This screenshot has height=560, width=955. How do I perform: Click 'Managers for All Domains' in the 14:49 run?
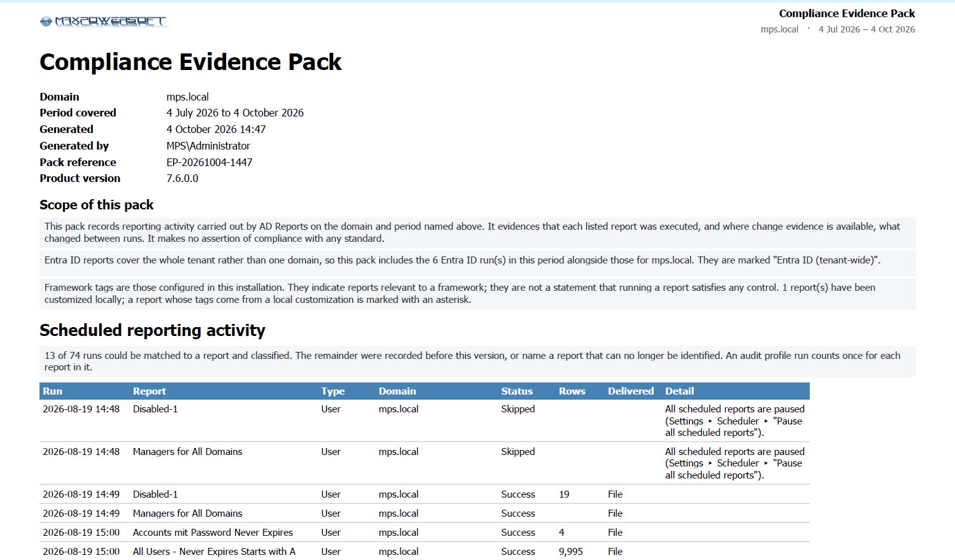[187, 514]
